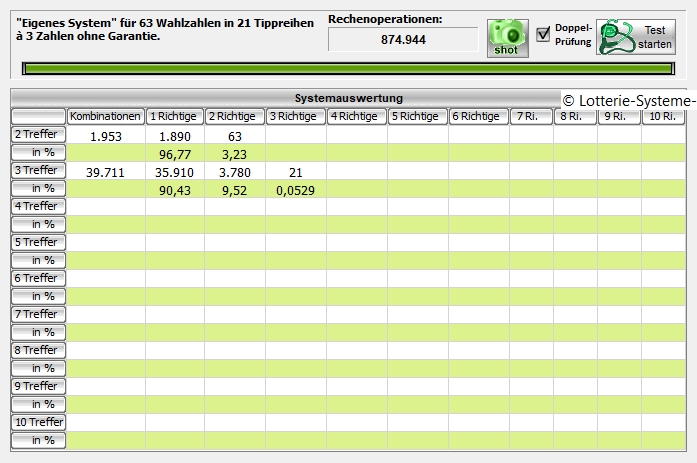Click the 'in %' header below 10 Treffer
The width and height of the screenshot is (697, 463).
coord(38,441)
